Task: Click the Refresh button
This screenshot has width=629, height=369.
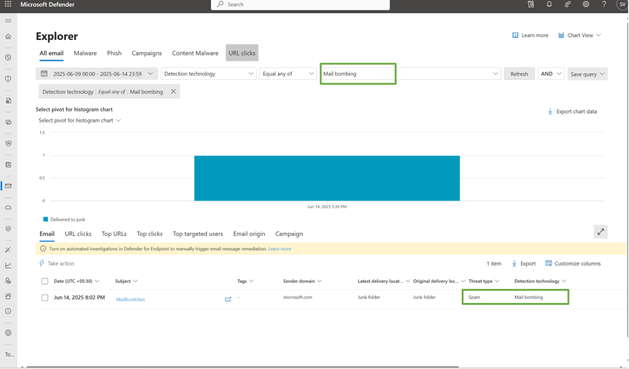Action: point(519,74)
